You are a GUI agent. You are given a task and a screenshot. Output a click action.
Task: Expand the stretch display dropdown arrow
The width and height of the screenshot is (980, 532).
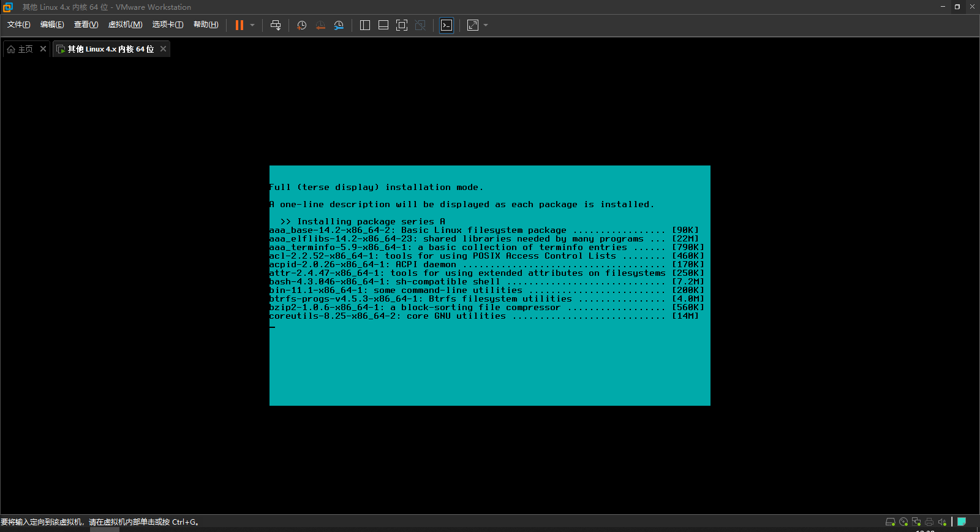click(486, 25)
